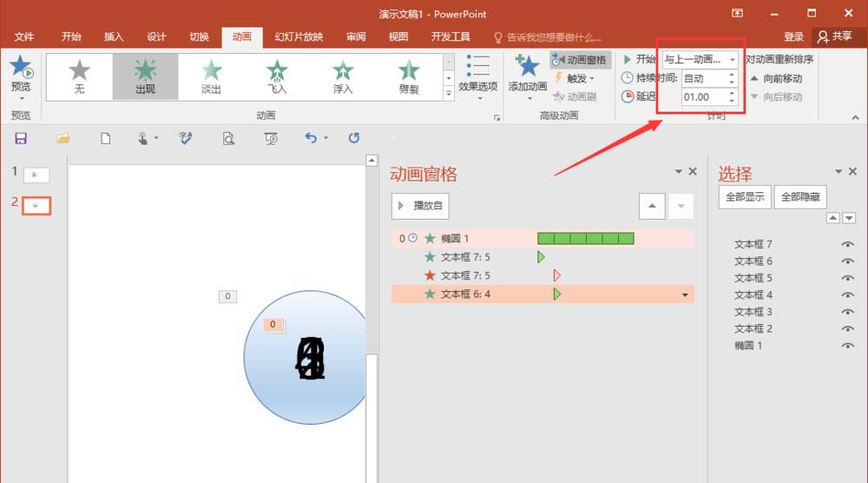Image resolution: width=868 pixels, height=483 pixels.
Task: Click Add Animation (添加动画) star icon
Action: (x=527, y=66)
